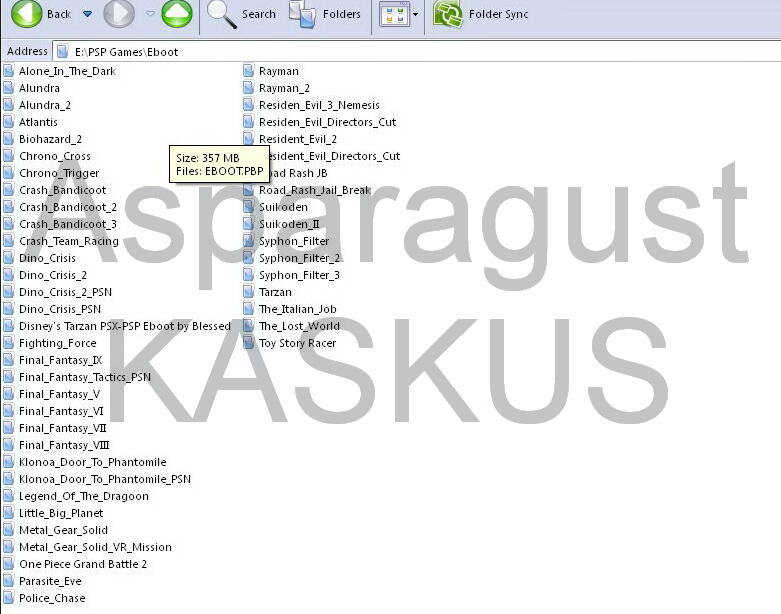
Task: Click the Dino_Crisis_PSN folder name
Action: click(60, 309)
